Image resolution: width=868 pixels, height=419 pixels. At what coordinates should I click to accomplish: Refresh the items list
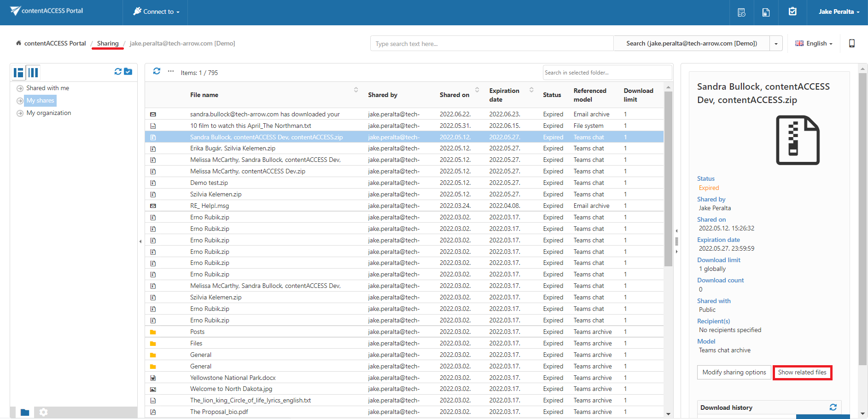157,71
